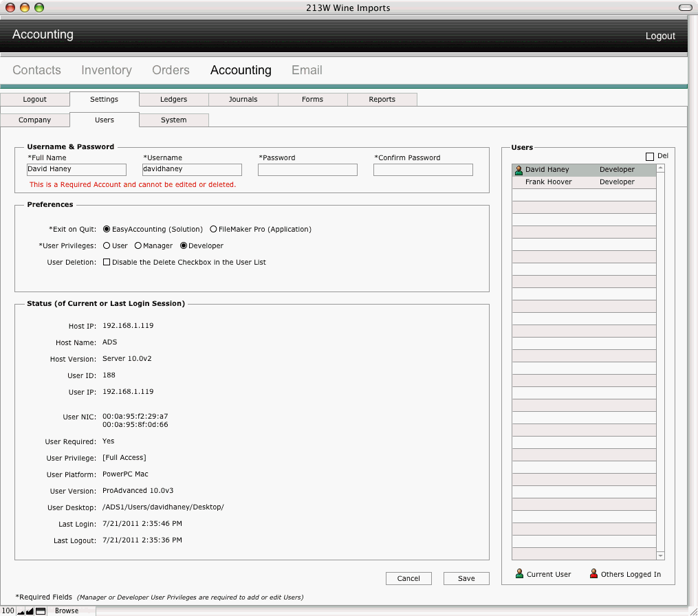Click NIC address 00:0a:95:f2:29:a7
Viewport: 698px width, 616px height.
[135, 417]
